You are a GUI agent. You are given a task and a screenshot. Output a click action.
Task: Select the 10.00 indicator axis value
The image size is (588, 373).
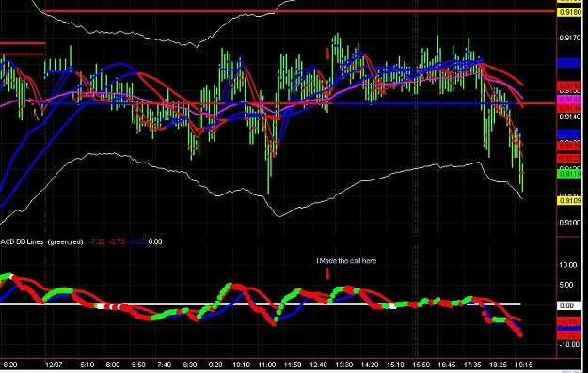pos(568,265)
